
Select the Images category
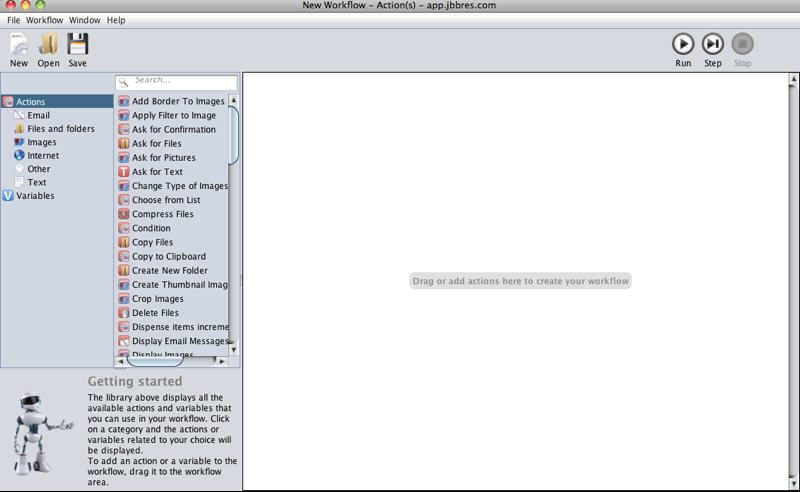[x=42, y=142]
